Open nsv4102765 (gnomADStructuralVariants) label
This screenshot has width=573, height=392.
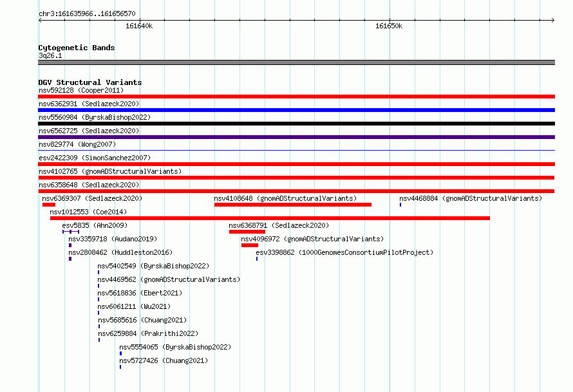[110, 171]
